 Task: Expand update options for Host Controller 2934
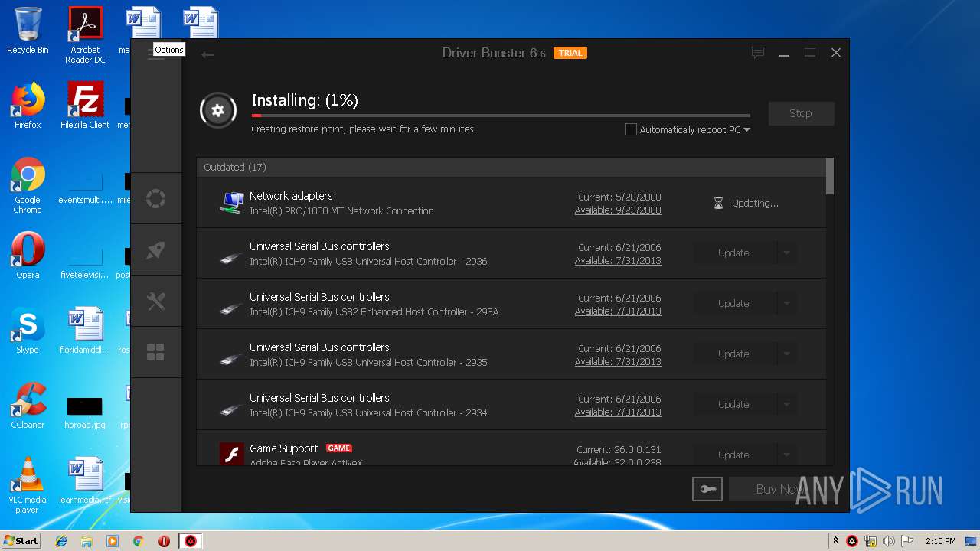[786, 405]
